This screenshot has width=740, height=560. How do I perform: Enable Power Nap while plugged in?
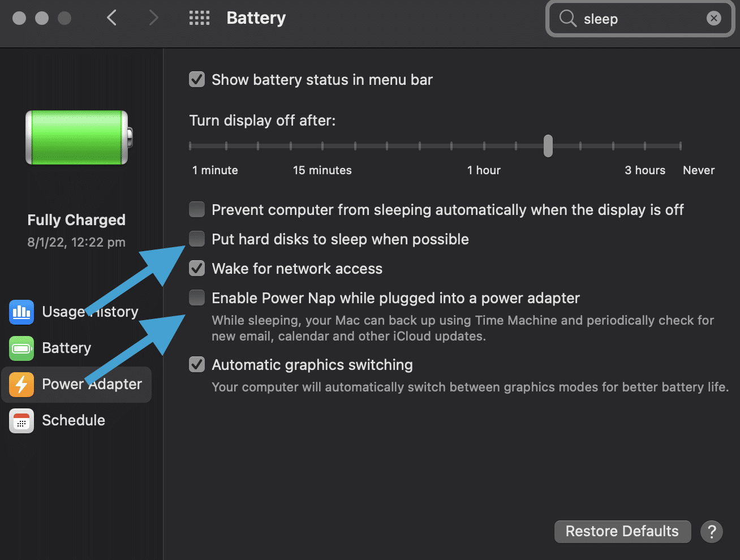197,298
